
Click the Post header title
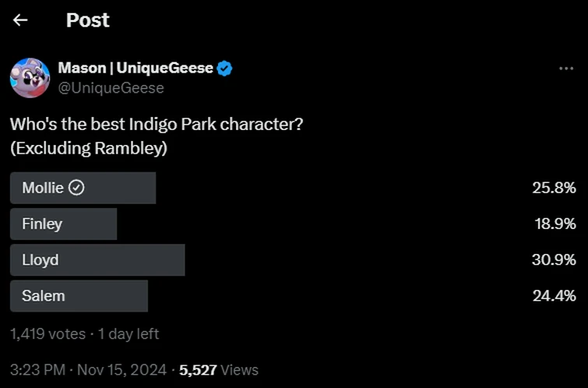(x=87, y=20)
